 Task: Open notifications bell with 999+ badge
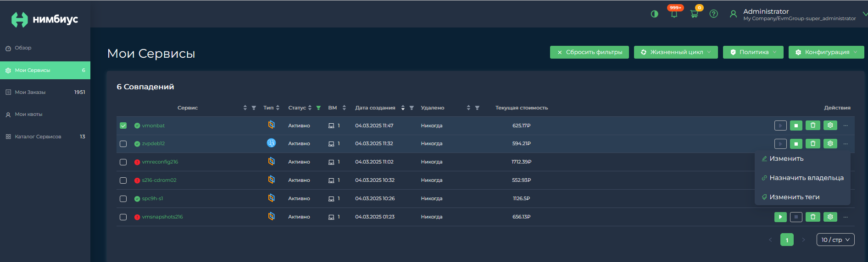pos(674,14)
